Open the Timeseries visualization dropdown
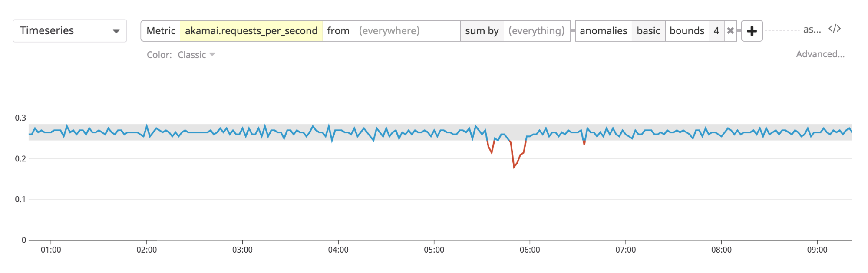 click(x=69, y=30)
